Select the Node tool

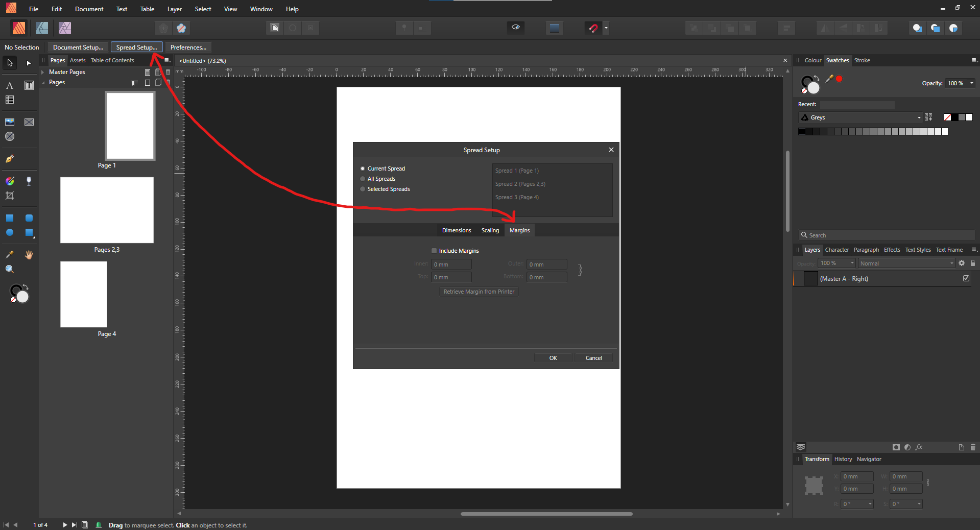29,63
